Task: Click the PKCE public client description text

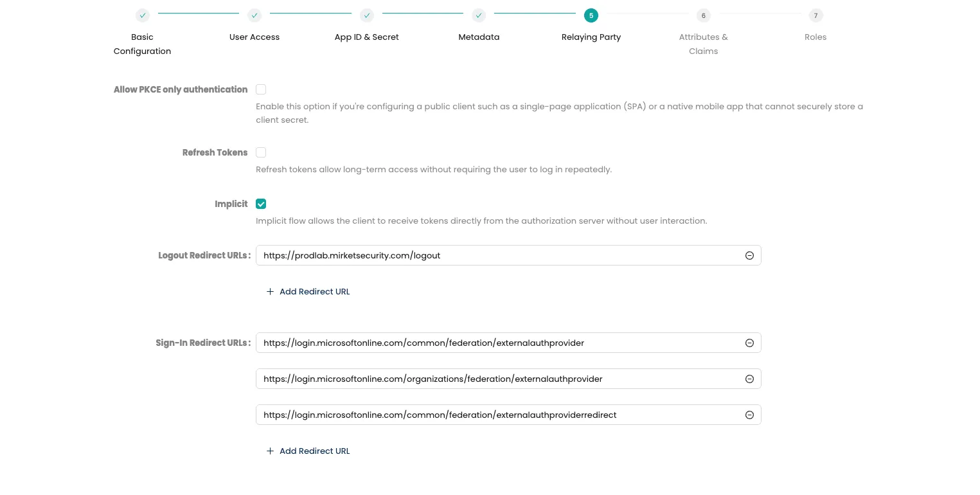Action: (559, 113)
